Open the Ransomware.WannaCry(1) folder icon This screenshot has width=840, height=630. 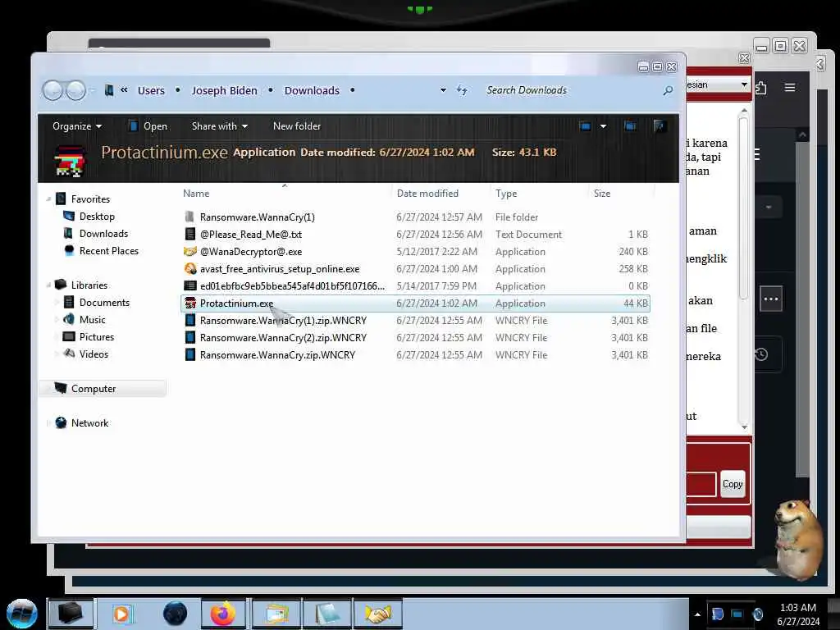[x=189, y=217]
